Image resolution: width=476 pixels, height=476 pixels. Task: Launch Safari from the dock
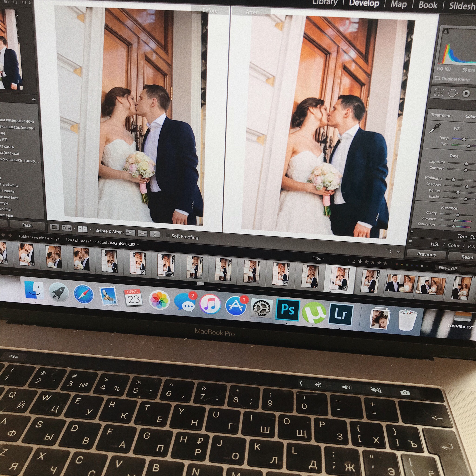click(84, 294)
